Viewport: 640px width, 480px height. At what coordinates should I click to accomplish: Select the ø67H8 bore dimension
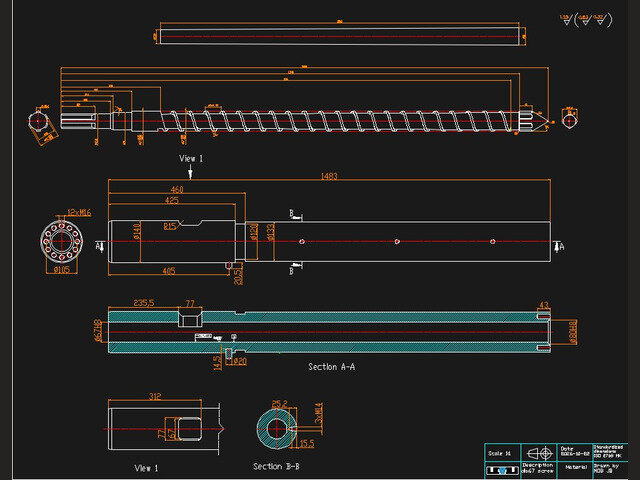click(98, 330)
